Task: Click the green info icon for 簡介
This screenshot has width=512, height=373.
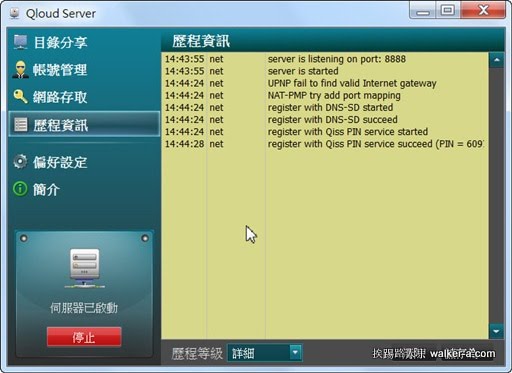Action: click(x=20, y=189)
